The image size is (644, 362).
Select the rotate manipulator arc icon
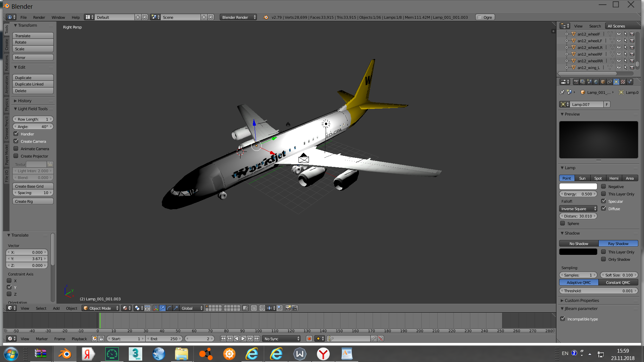169,308
